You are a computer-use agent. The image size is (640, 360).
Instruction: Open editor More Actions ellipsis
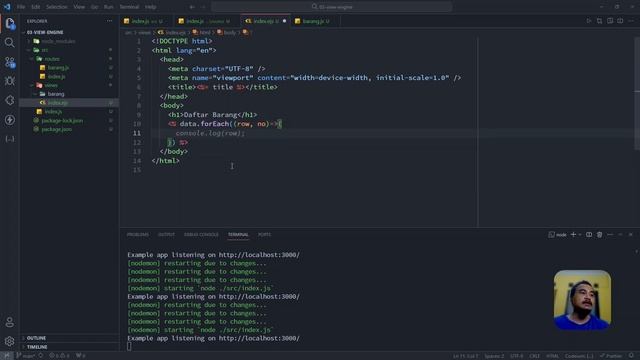631,21
